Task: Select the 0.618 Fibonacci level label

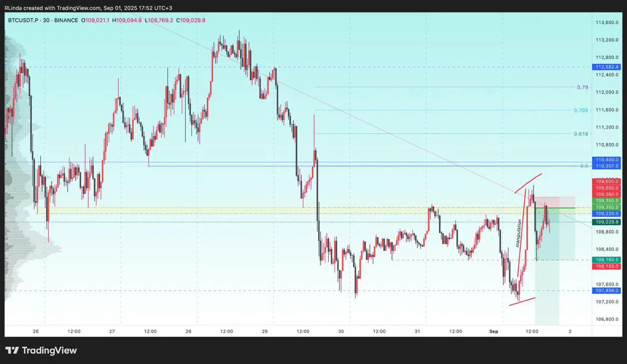Action: [x=581, y=134]
